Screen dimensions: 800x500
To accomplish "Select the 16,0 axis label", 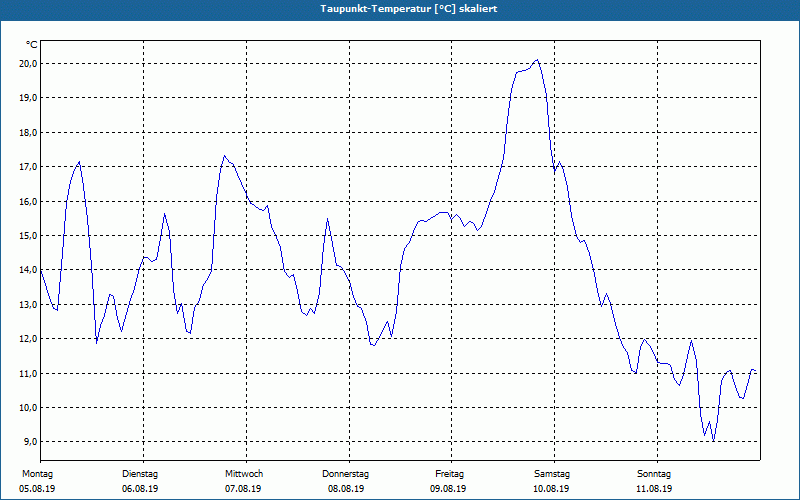I will point(28,202).
